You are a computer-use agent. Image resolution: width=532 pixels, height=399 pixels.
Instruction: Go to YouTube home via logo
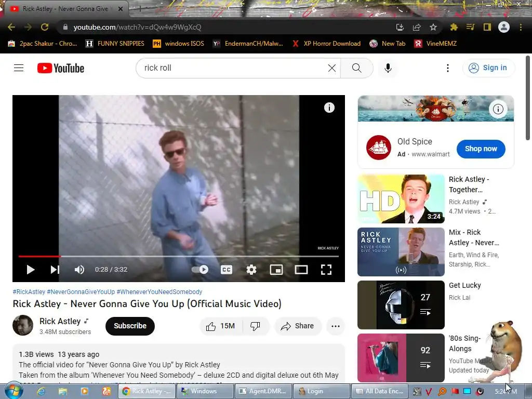61,68
